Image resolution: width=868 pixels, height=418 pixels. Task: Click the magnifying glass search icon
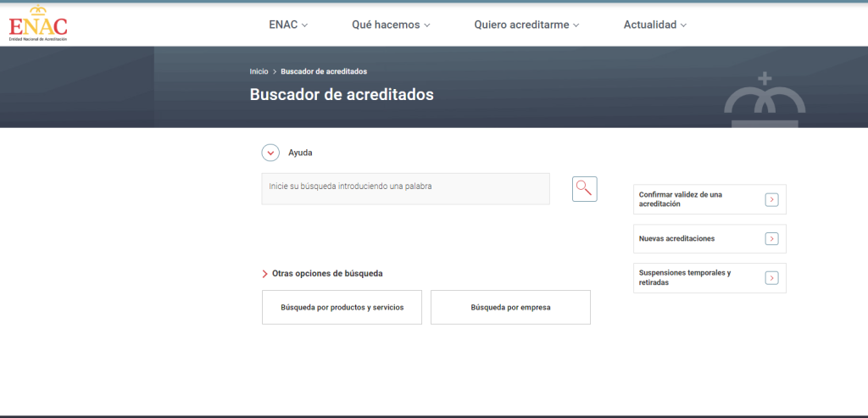click(x=585, y=189)
